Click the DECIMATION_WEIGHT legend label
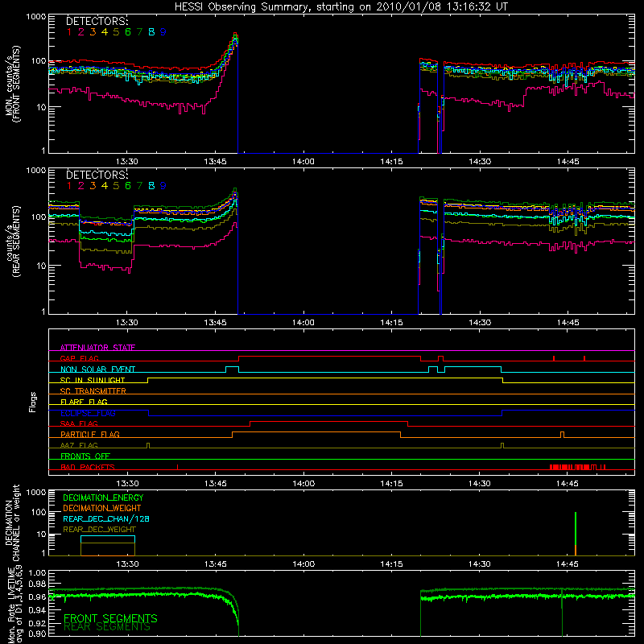644x644 pixels. (102, 509)
